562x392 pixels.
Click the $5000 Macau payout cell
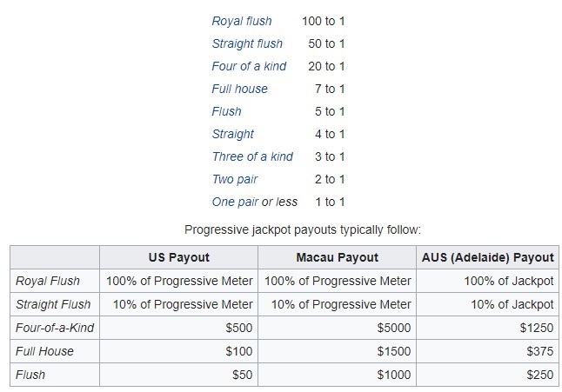click(394, 328)
